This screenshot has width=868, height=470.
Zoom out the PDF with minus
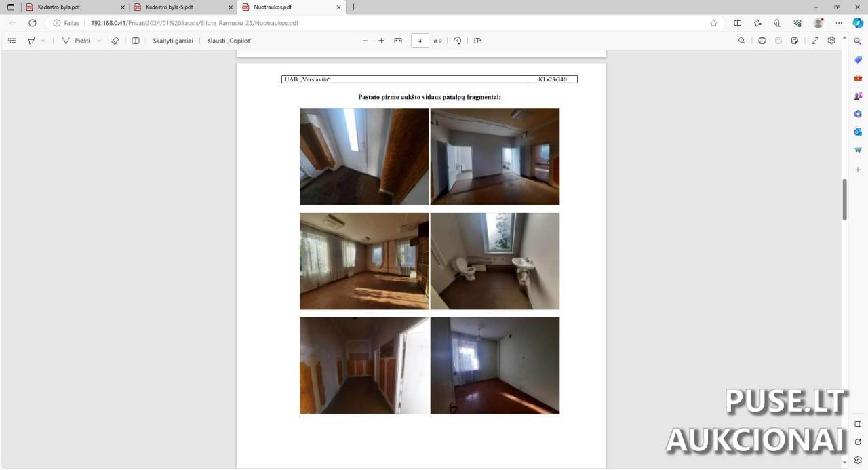coord(366,41)
